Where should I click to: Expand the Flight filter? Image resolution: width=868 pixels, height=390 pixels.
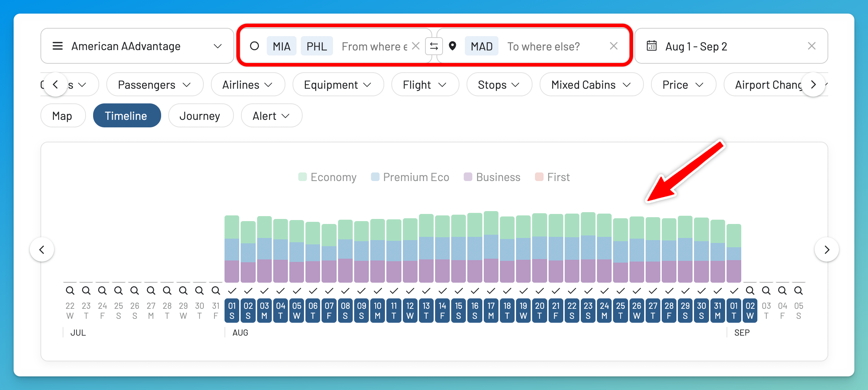(425, 84)
